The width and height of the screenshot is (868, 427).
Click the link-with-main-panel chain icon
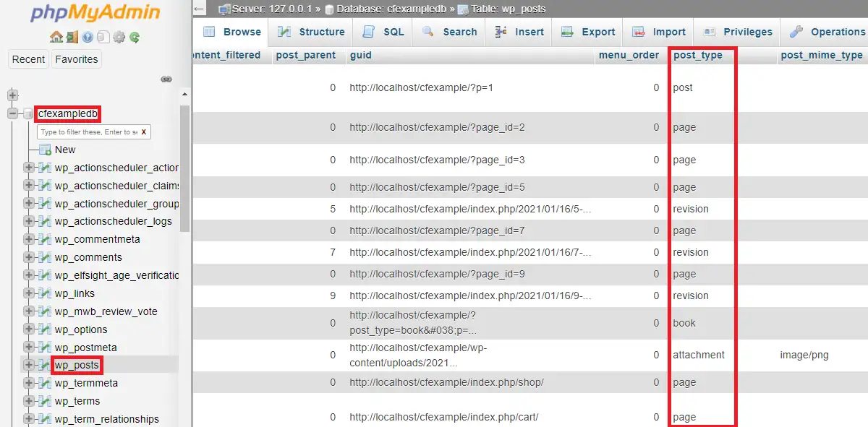click(166, 79)
